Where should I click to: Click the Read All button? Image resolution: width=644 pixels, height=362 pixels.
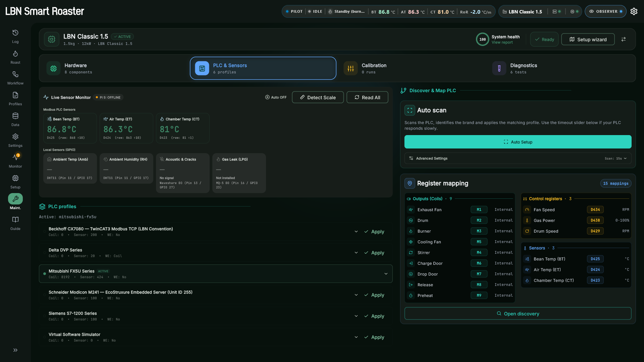[x=367, y=98]
